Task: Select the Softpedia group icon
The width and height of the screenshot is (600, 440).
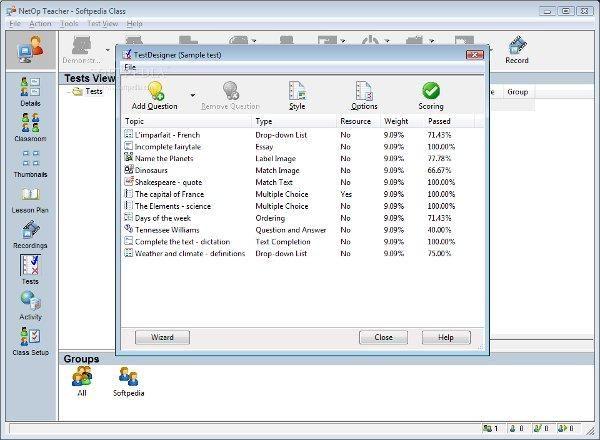Action: point(129,381)
